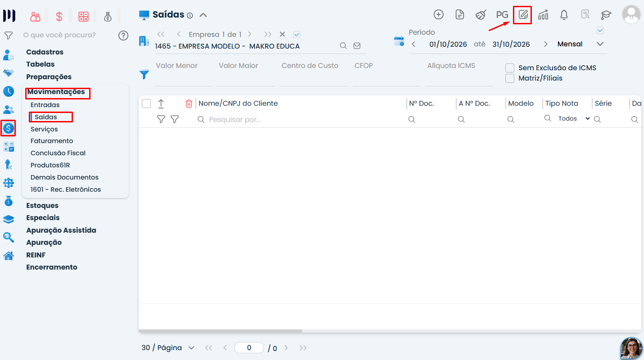Go to the house home icon in sidebar
Screen dimensions: 644x360
pyautogui.click(x=9, y=256)
